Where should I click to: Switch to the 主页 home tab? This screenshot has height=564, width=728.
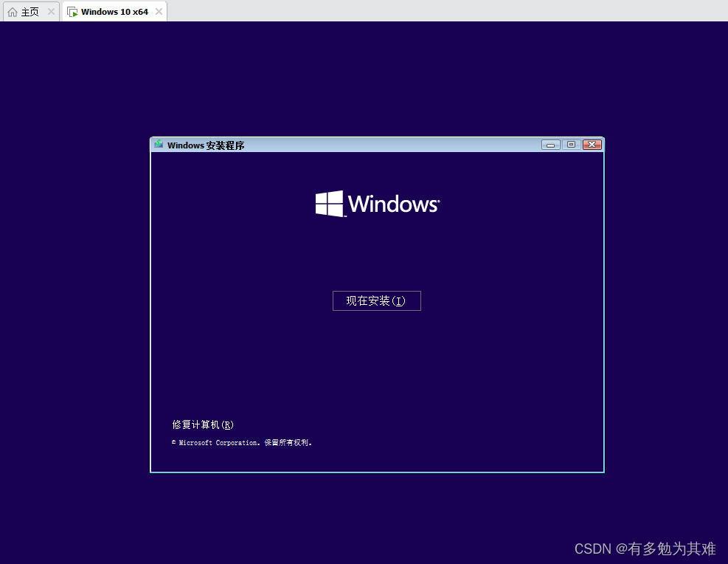[31, 12]
